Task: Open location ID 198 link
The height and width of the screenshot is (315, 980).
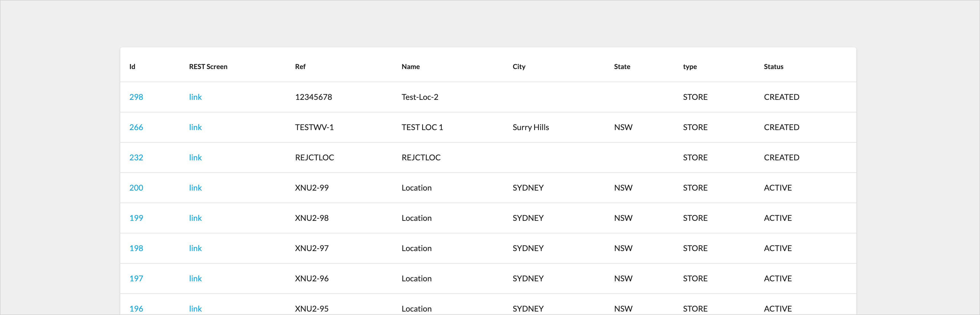Action: [136, 248]
